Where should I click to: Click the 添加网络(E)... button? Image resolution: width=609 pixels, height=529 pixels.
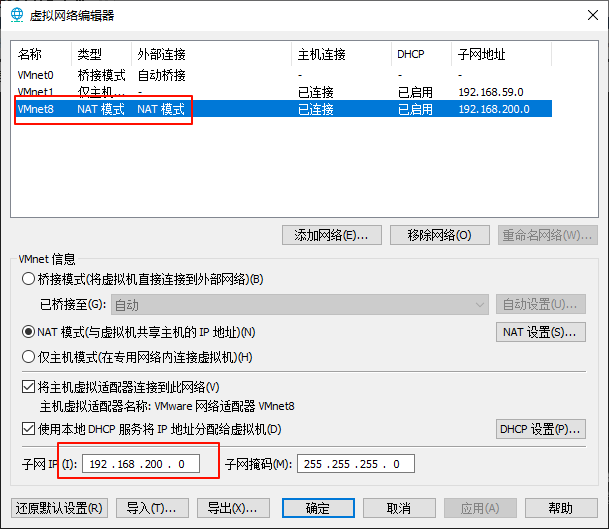[x=332, y=235]
